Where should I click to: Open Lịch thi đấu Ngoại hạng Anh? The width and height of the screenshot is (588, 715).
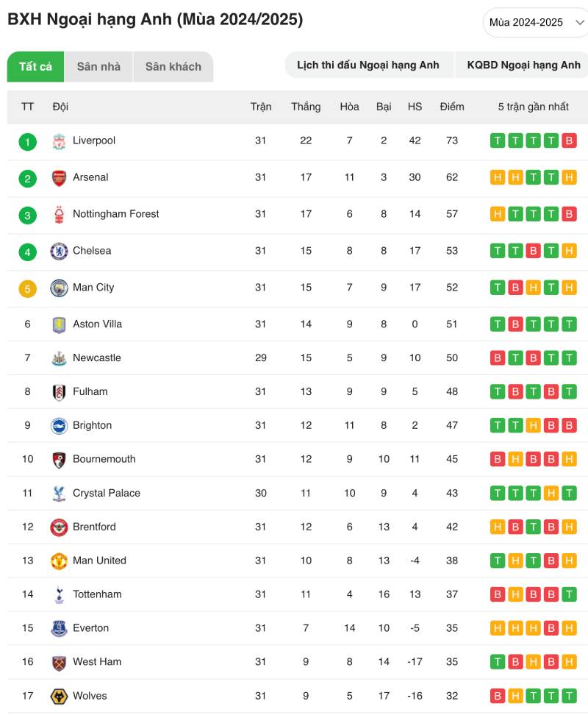(x=368, y=65)
